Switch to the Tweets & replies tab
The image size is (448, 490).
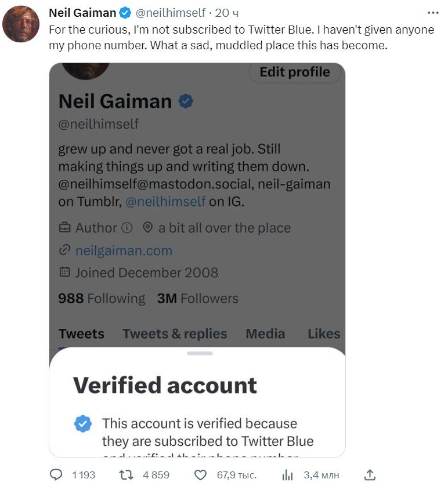click(175, 333)
